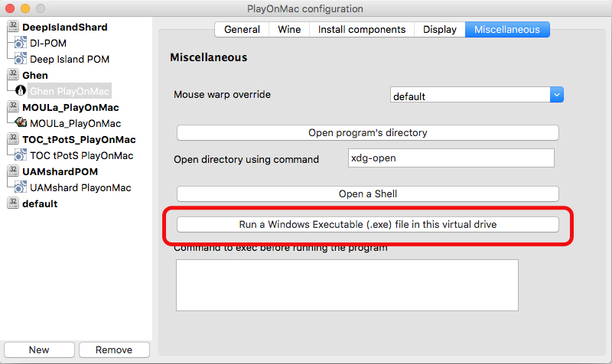This screenshot has height=364, width=612.
Task: Click the Mouse warp override label
Action: click(x=222, y=94)
